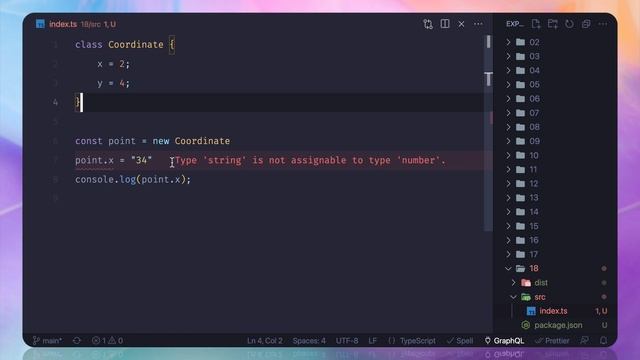The height and width of the screenshot is (360, 640).
Task: Close the index.ts editor tab
Action: point(461,24)
